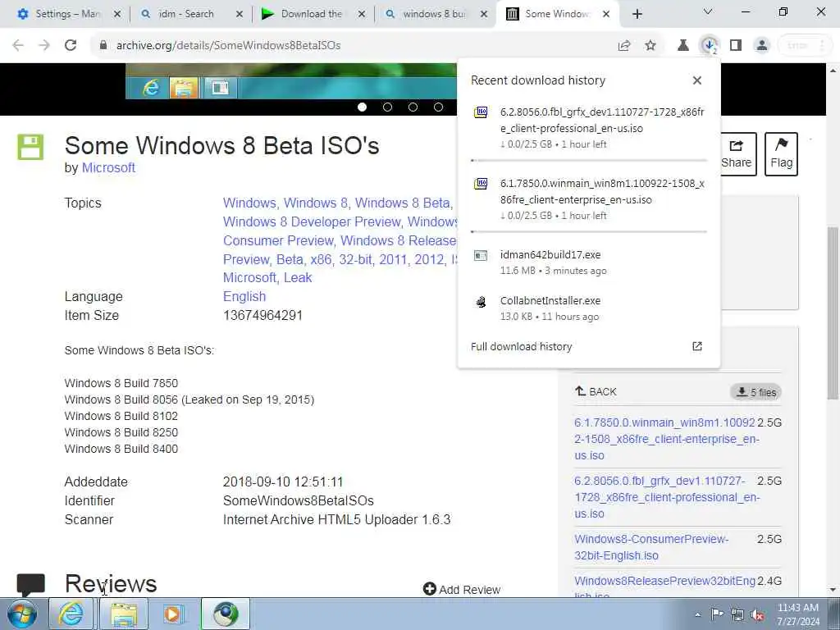Viewport: 840px width, 630px height.
Task: Flag this archive item
Action: (781, 153)
